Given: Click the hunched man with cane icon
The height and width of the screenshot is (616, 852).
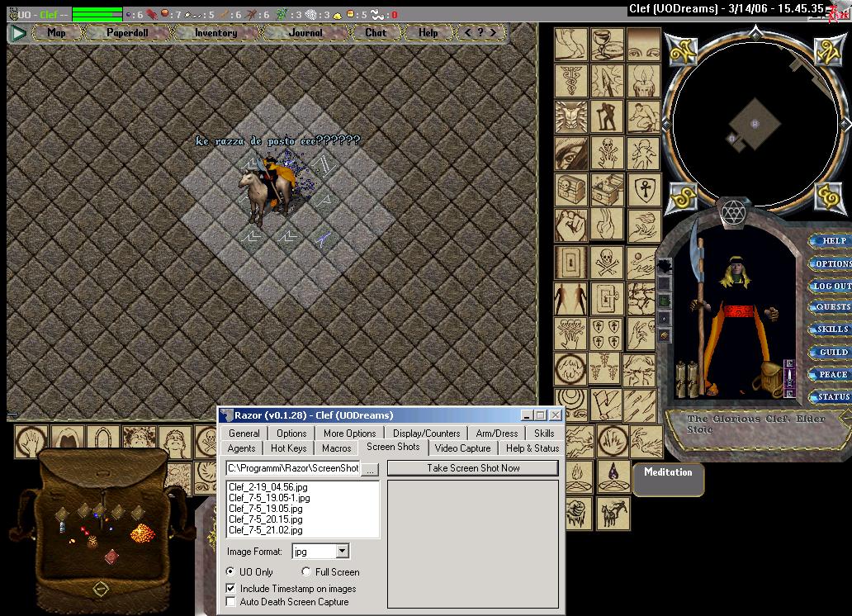Looking at the screenshot, I should 607,117.
